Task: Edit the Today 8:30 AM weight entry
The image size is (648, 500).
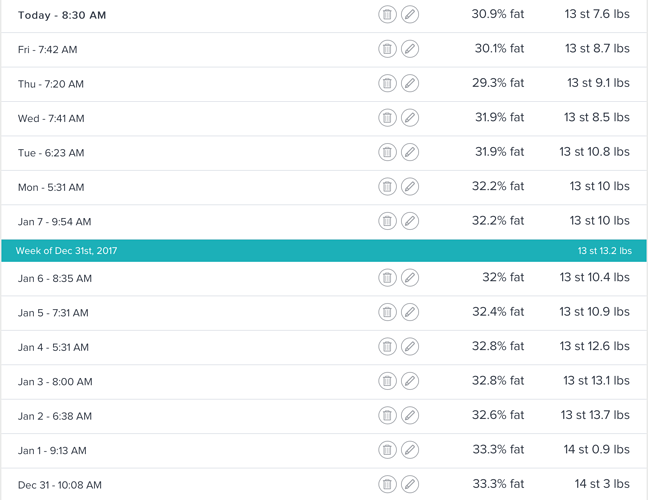Action: (x=410, y=15)
